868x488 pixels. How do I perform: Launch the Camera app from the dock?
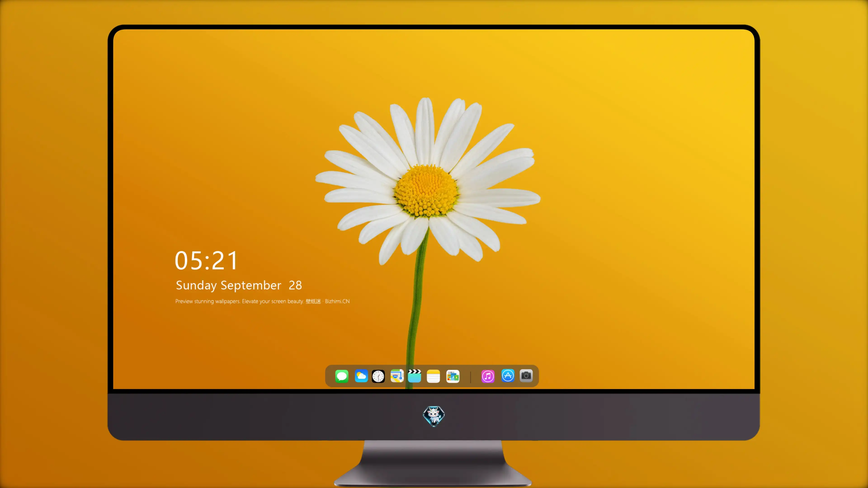(526, 375)
